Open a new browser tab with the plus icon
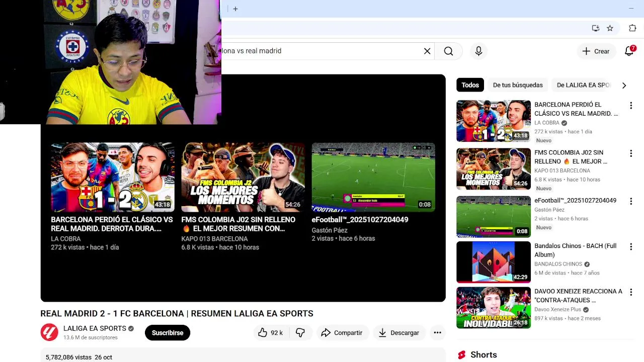 [235, 9]
